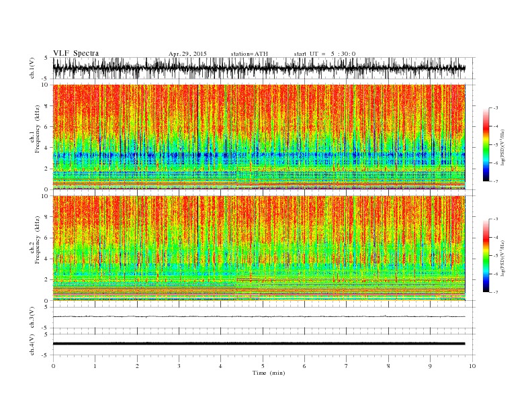
Task: Click the time axis tick label "9"
Action: click(x=430, y=366)
